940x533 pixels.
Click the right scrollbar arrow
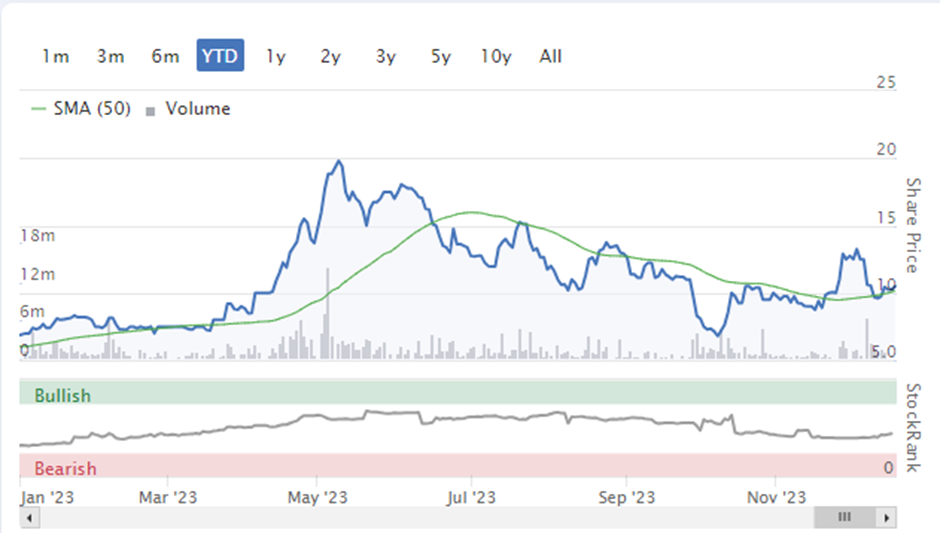(x=887, y=517)
